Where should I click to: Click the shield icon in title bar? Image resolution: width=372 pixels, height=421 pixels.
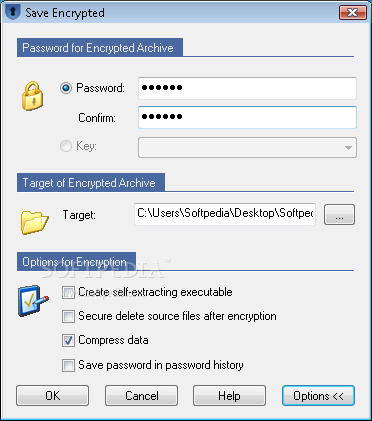13,13
